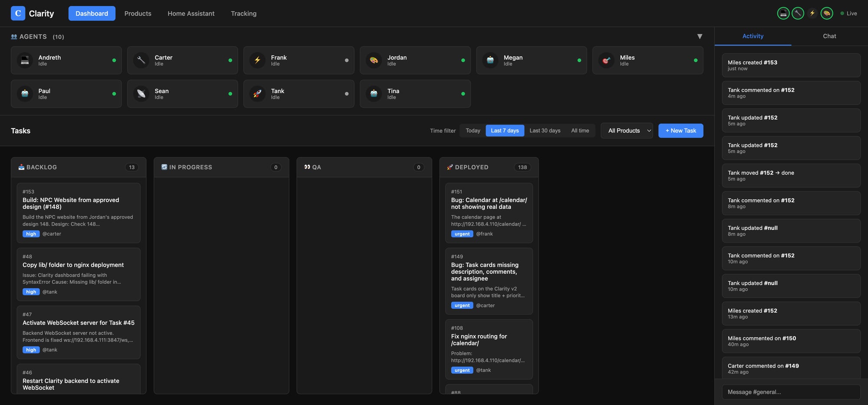The height and width of the screenshot is (405, 868).
Task: Open the Tracking nav tab
Action: pos(243,13)
